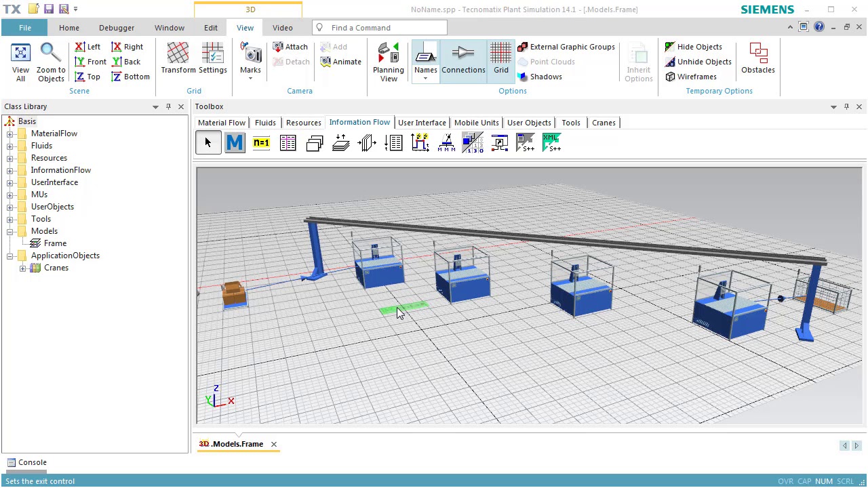Expand the Cranes tree node
Viewport: 868px width, 488px height.
(x=22, y=268)
